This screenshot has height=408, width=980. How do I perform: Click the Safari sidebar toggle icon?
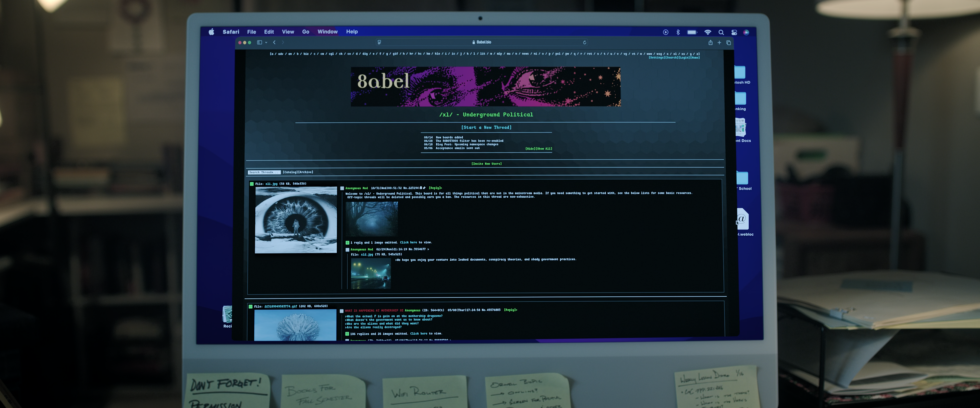pos(260,43)
